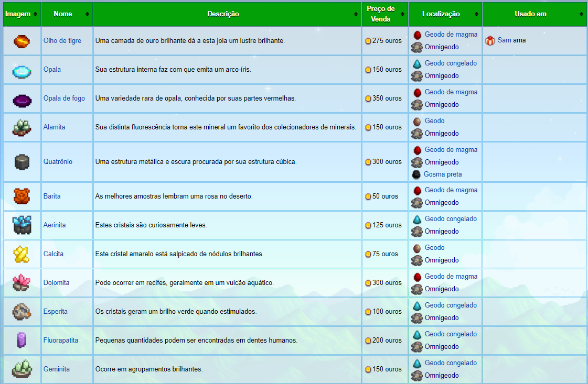This screenshot has height=384, width=588.
Task: Open the Geminita link
Action: tap(57, 369)
